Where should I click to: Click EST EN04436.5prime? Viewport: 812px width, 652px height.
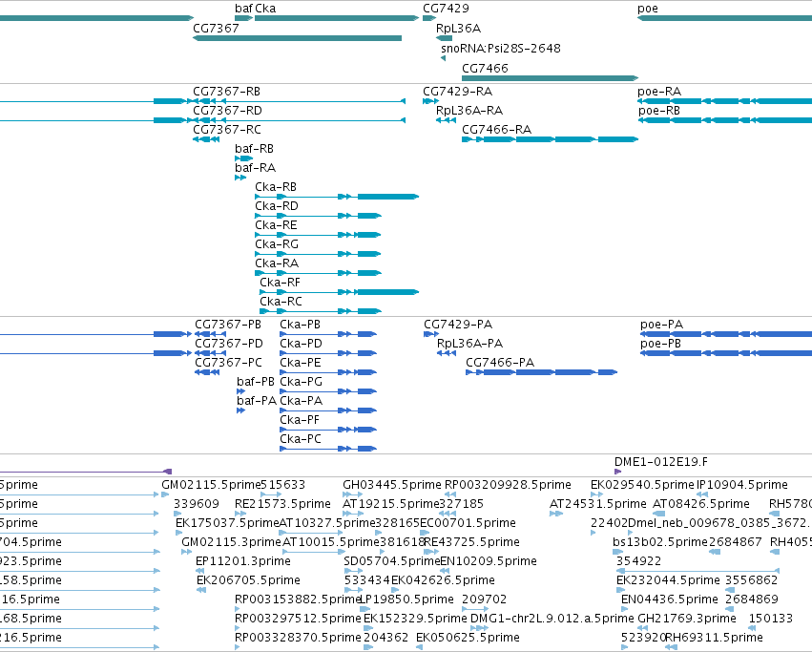coord(670,599)
